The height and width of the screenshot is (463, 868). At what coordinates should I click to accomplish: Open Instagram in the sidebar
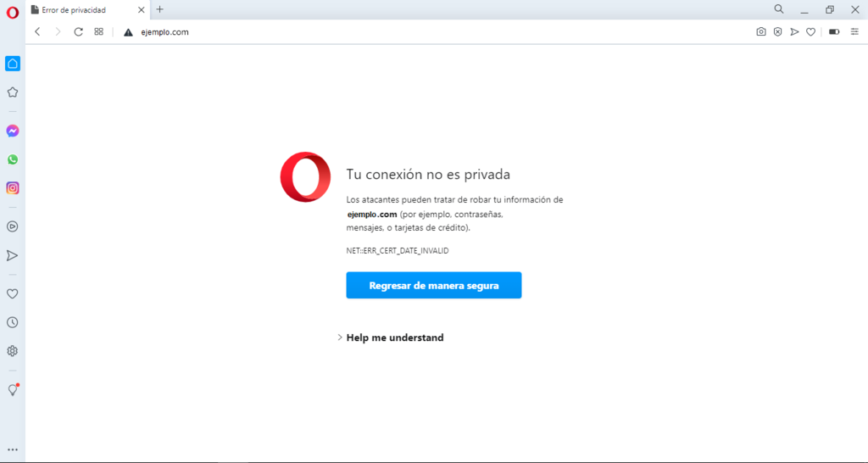click(x=12, y=187)
